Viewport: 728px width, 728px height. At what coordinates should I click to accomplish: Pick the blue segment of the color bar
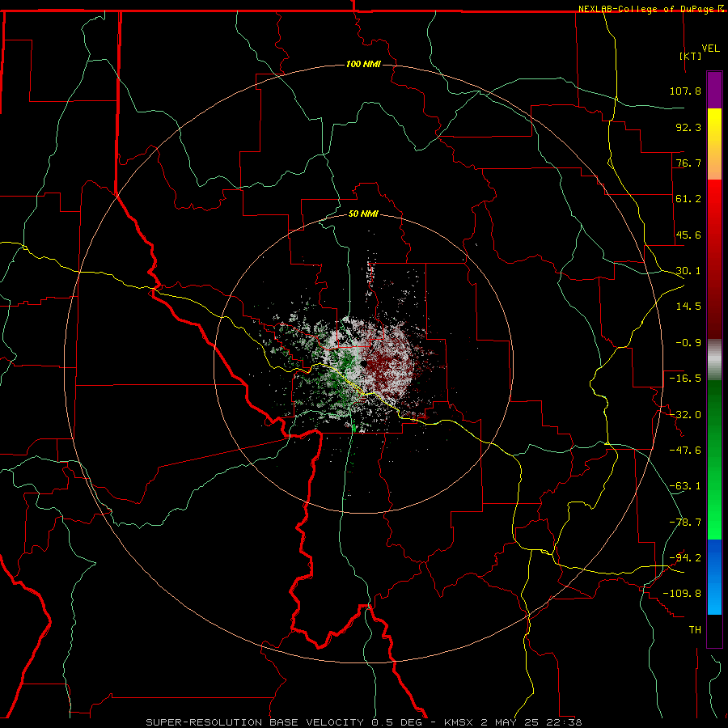pyautogui.click(x=714, y=577)
